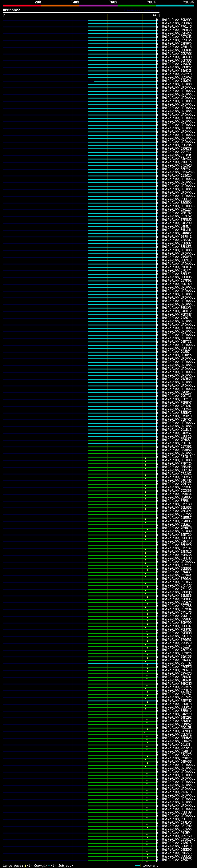Screen dimensions: 197x868
Task: Open hit UniRef100_A5AQK8
Action: 176,30
